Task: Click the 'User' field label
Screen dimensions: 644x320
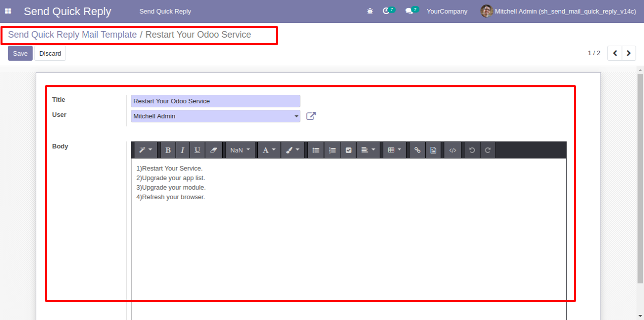Action: (x=59, y=115)
